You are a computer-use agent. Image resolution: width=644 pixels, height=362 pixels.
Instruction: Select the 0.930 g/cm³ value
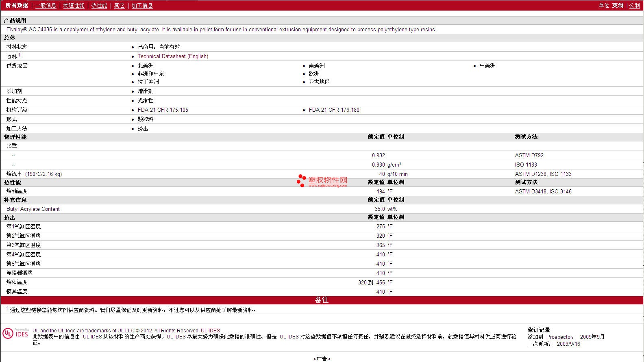[386, 165]
